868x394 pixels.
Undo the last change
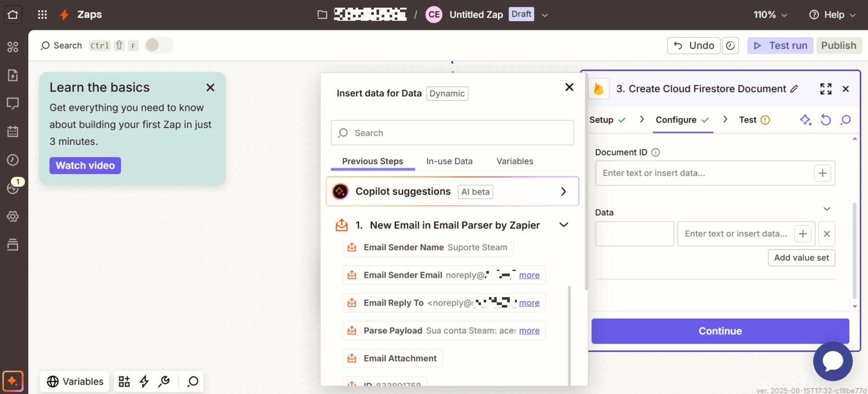693,46
